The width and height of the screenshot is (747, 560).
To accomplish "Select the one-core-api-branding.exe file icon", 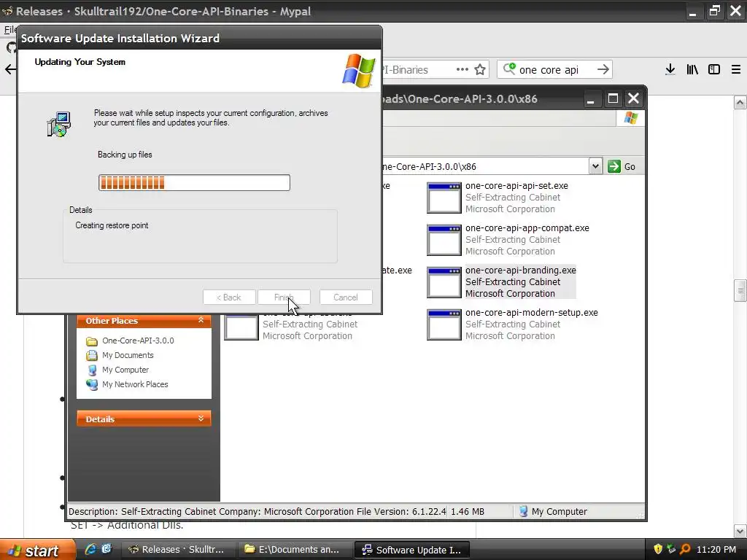I will click(x=444, y=282).
